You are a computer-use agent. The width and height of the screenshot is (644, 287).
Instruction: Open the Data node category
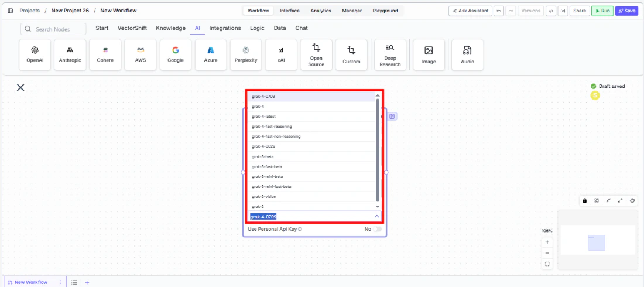click(x=280, y=28)
